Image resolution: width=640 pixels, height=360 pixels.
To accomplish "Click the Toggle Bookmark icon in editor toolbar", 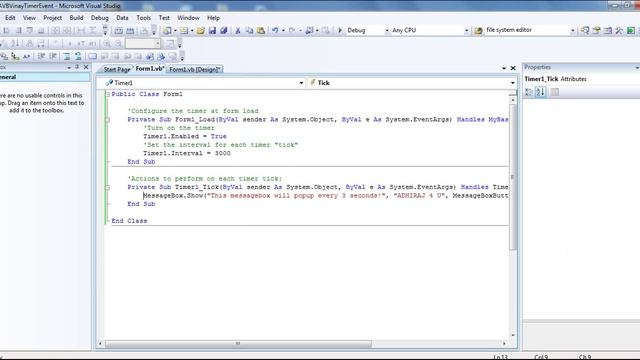I will tap(93, 56).
